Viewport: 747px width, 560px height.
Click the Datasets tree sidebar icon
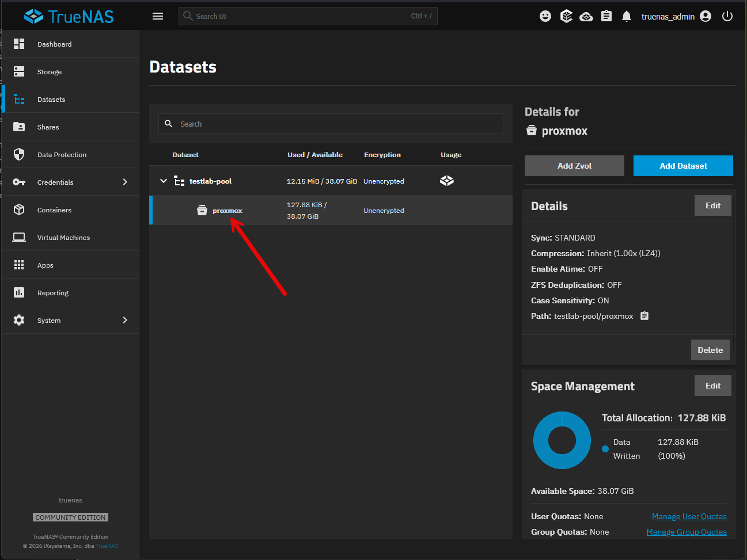(x=19, y=99)
